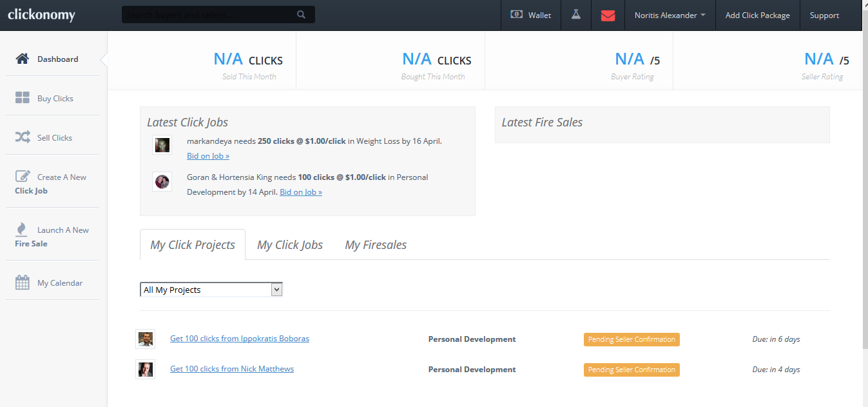Click Pending Seller Confirmation badge for Ippokratis
This screenshot has height=407, width=868.
click(632, 339)
